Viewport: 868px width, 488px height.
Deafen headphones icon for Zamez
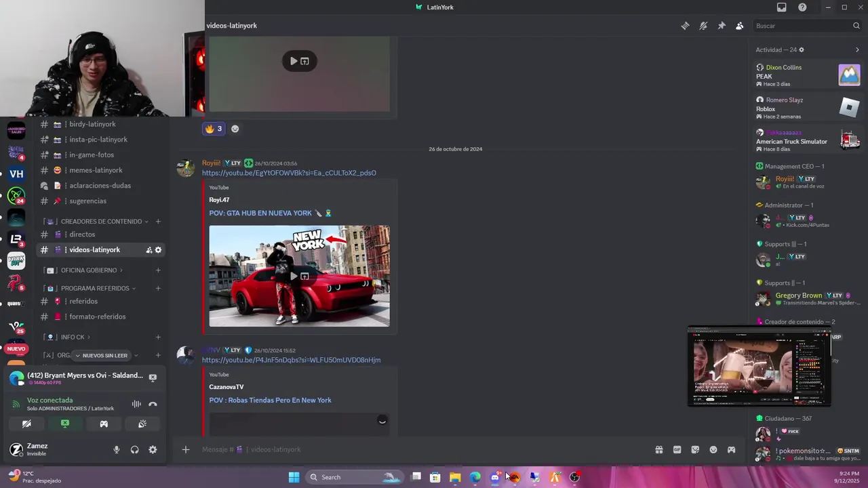[x=134, y=449]
